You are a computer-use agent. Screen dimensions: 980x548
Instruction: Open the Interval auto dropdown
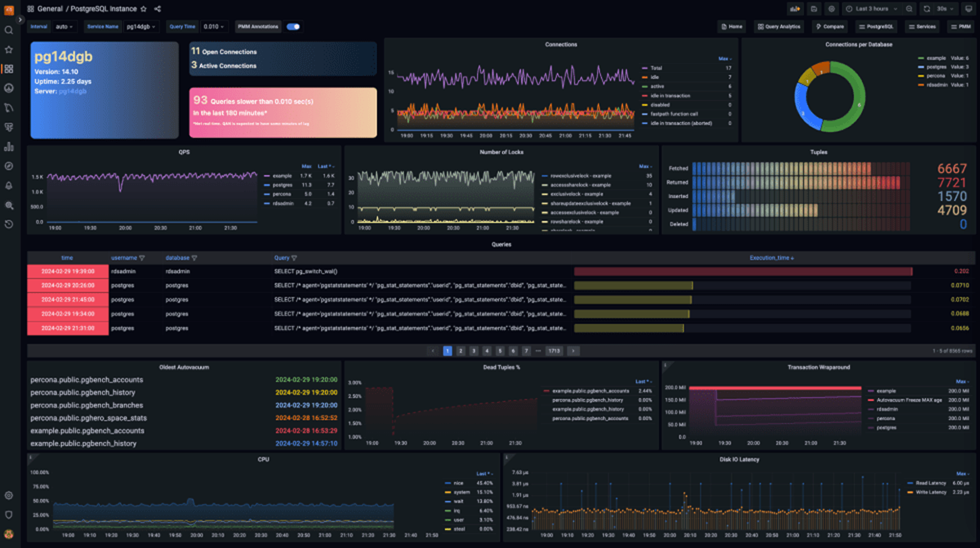(64, 26)
